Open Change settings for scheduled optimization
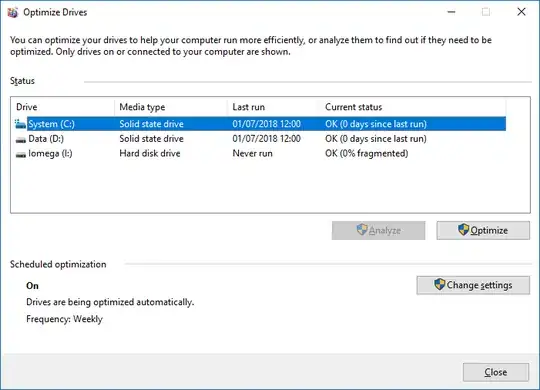This screenshot has width=540, height=390. pyautogui.click(x=473, y=285)
